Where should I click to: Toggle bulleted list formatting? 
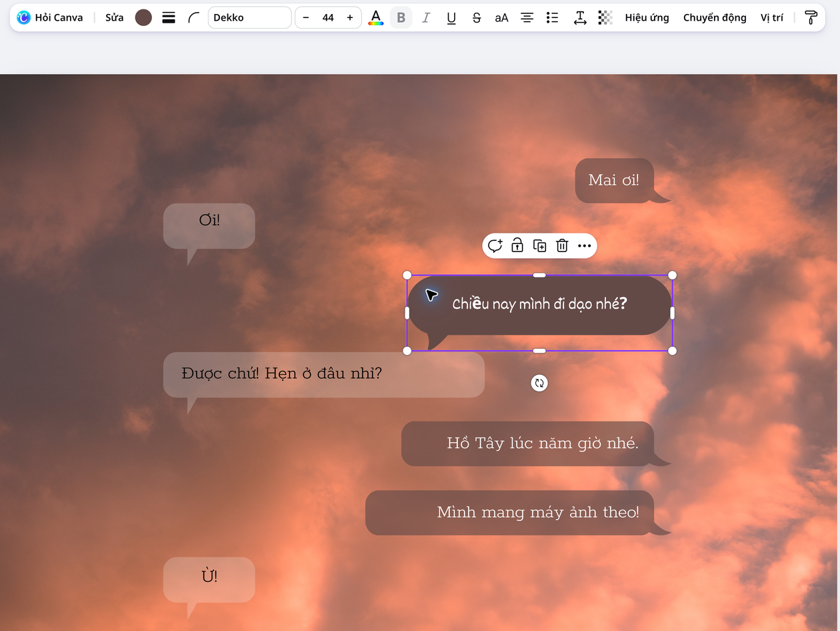(552, 17)
